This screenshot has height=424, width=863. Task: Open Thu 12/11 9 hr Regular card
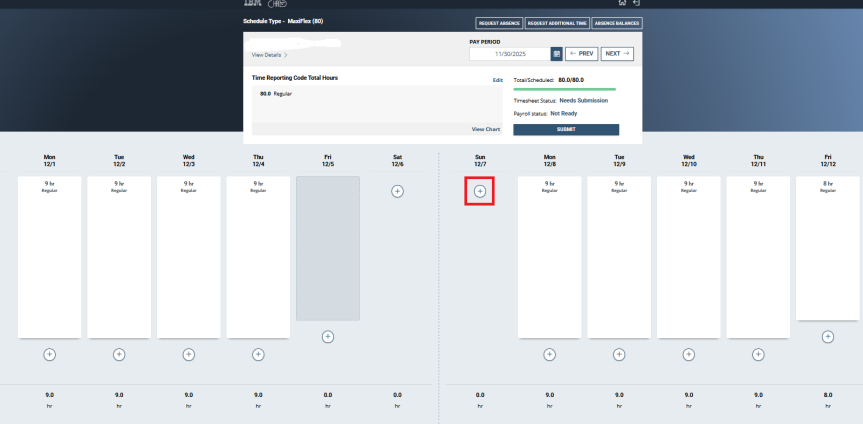coord(758,257)
